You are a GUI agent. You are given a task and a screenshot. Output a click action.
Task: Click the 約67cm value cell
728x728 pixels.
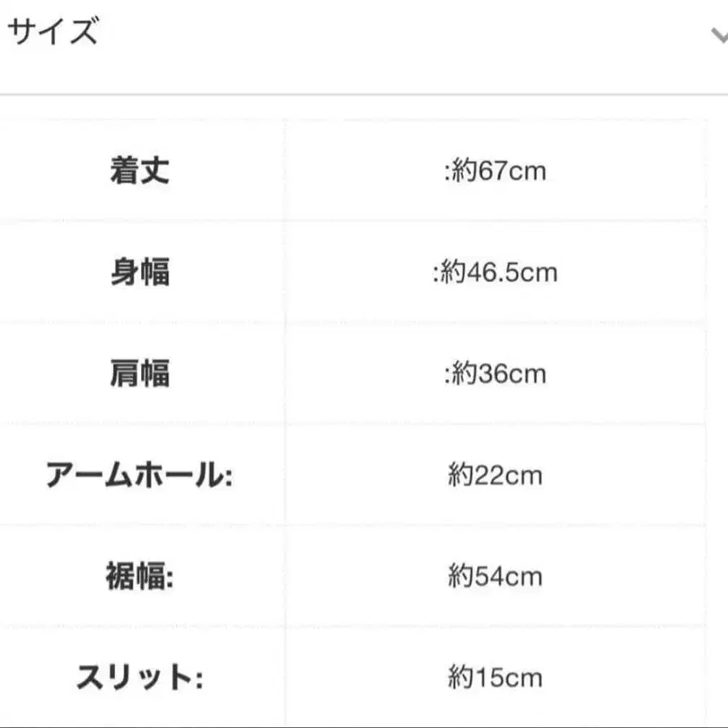tap(496, 170)
